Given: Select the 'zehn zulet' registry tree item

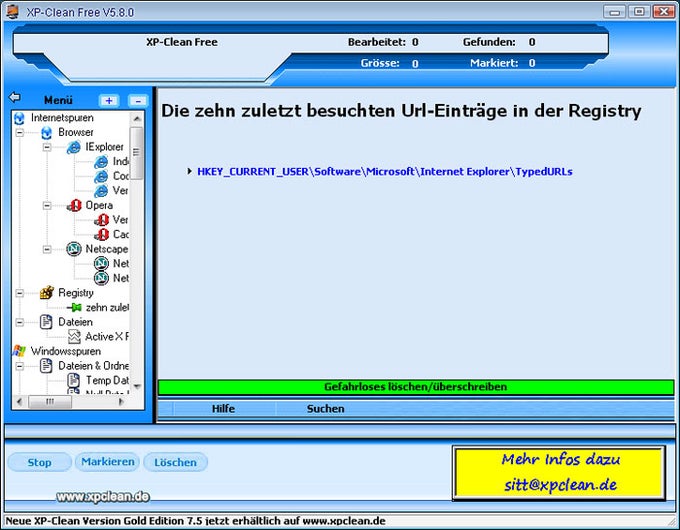Looking at the screenshot, I should click(x=107, y=308).
